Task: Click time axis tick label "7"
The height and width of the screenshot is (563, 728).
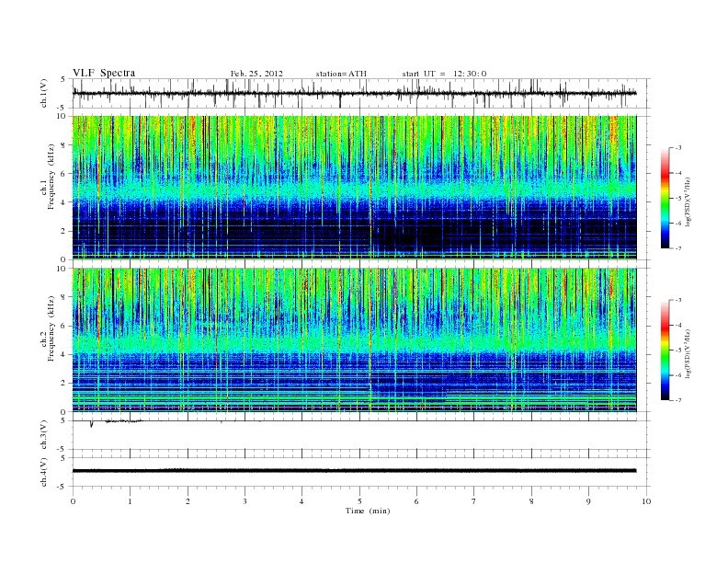Action: (x=474, y=501)
